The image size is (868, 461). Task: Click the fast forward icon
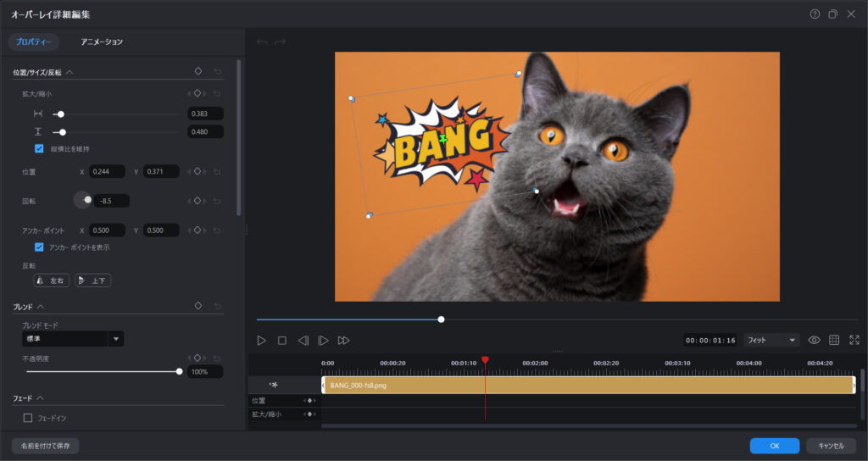[343, 341]
